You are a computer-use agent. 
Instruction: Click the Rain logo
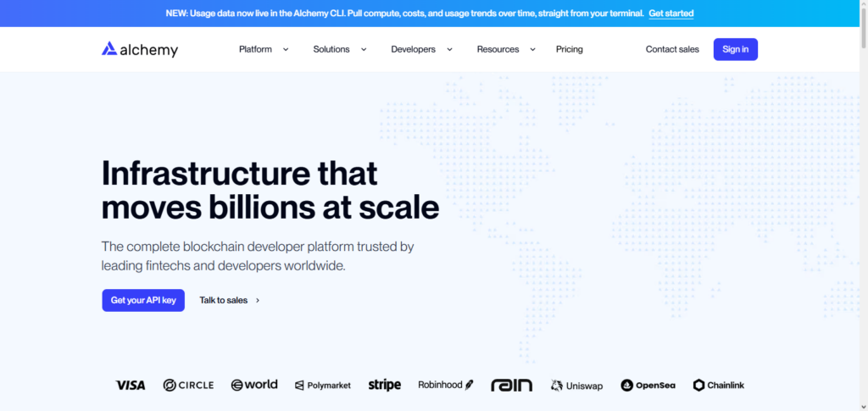(511, 386)
